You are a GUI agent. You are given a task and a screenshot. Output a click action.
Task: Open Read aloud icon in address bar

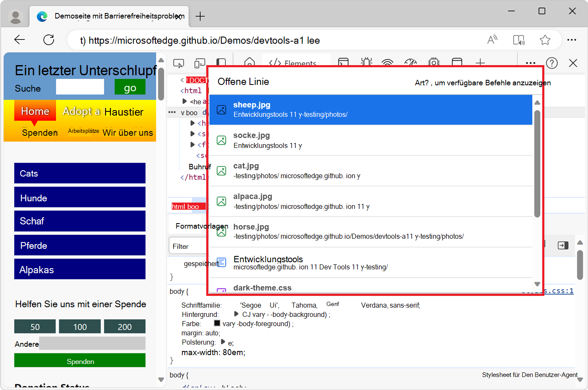pos(492,40)
